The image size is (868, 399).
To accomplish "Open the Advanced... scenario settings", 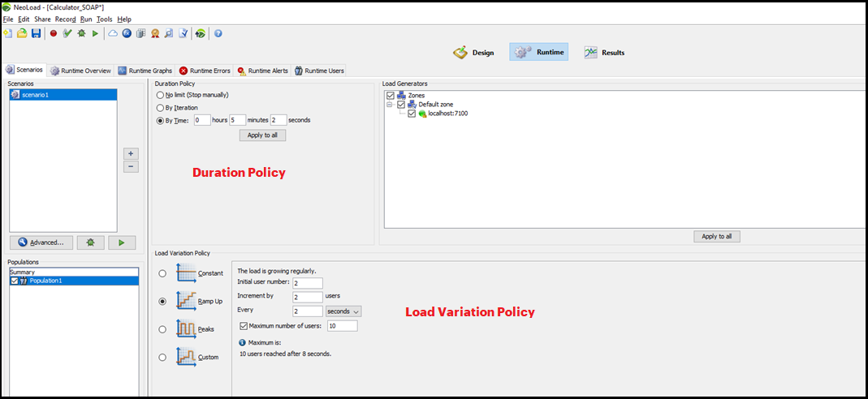I will [x=41, y=242].
